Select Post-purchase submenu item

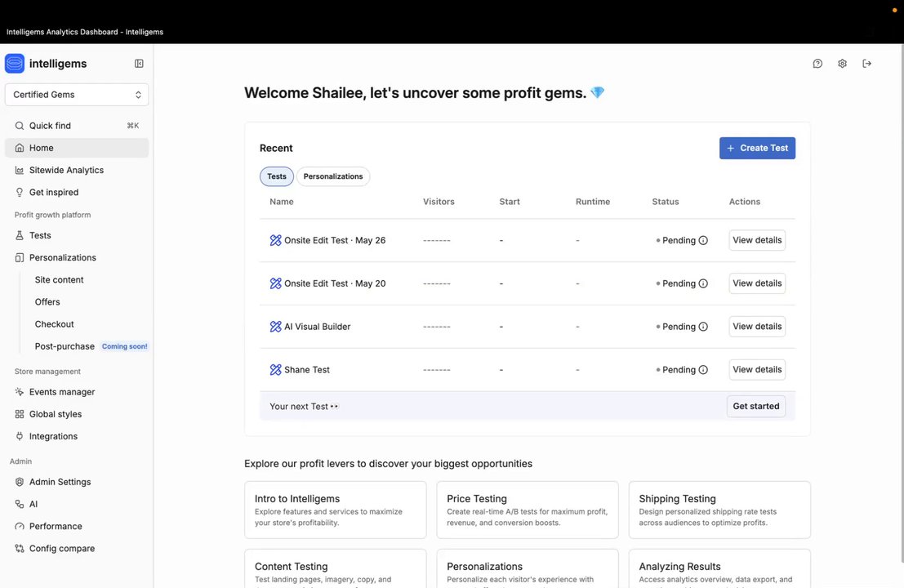pos(65,346)
